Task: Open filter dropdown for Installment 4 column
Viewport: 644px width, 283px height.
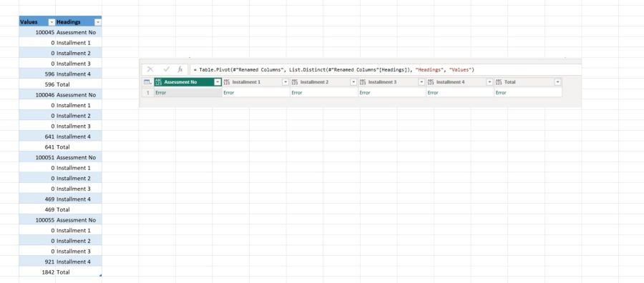Action: [489, 82]
